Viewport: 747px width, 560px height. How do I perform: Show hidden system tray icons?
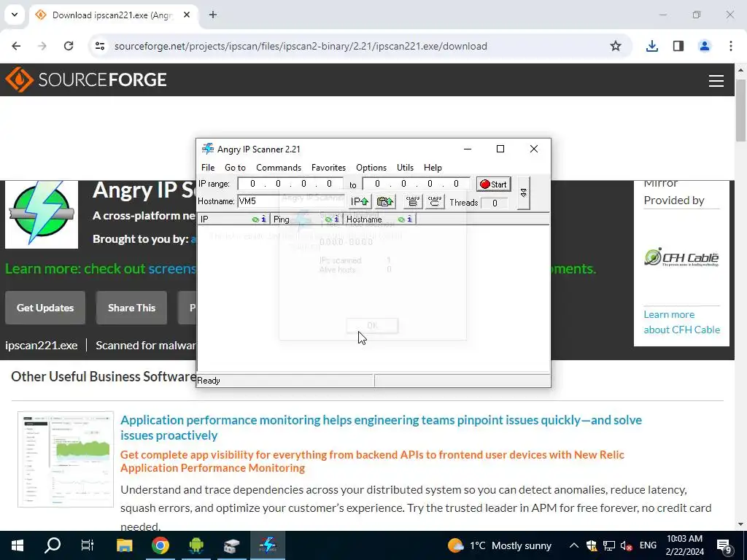(574, 545)
